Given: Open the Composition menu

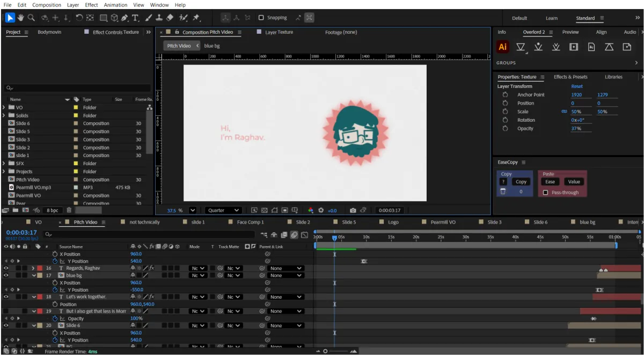Looking at the screenshot, I should click(47, 5).
